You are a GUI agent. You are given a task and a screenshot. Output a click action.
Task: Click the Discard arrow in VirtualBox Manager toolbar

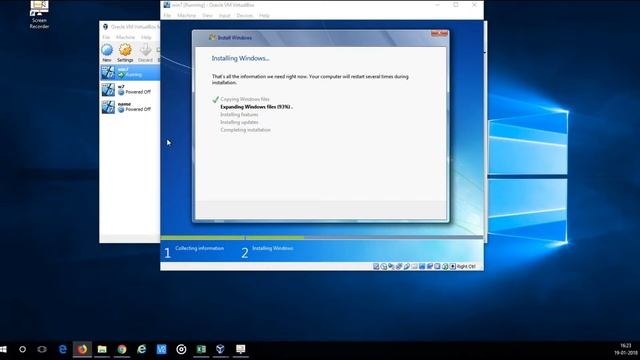click(145, 50)
